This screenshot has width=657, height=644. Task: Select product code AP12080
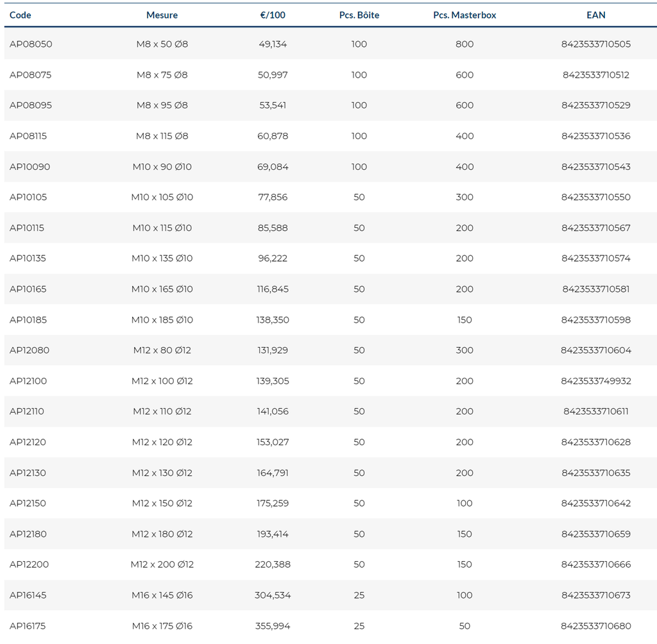click(30, 350)
